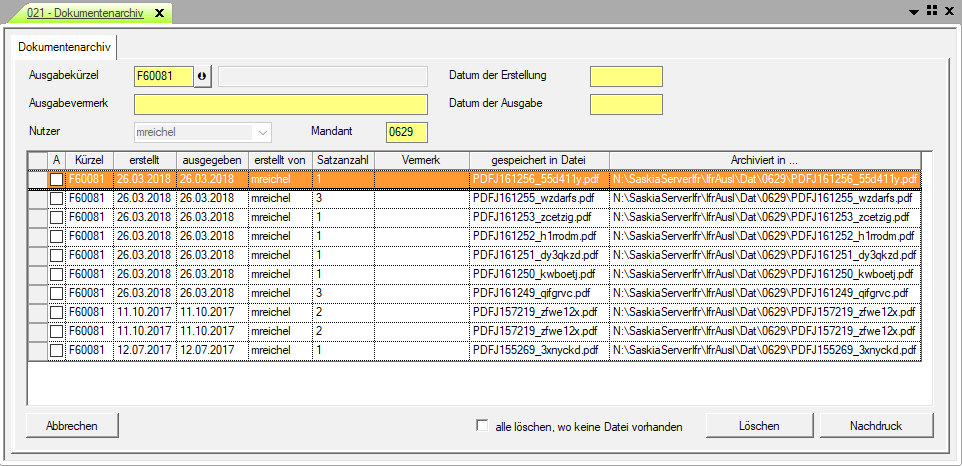Click the window tiling grid icon at top right
This screenshot has width=962, height=466.
coord(931,10)
